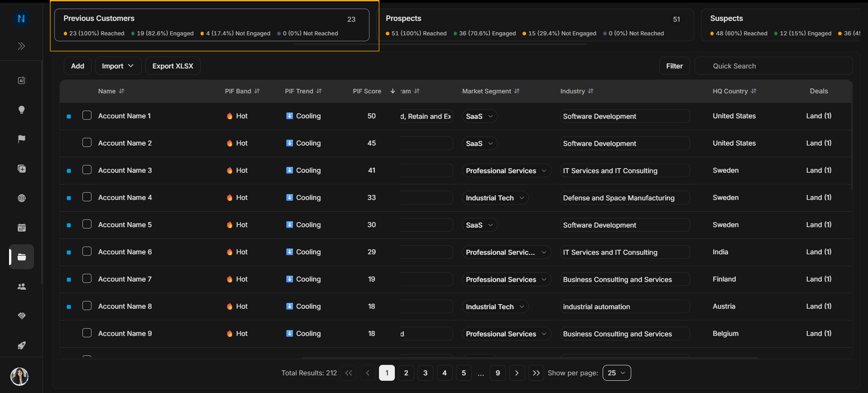Open the AI assistant sidebar icon
868x393 pixels.
point(21,80)
